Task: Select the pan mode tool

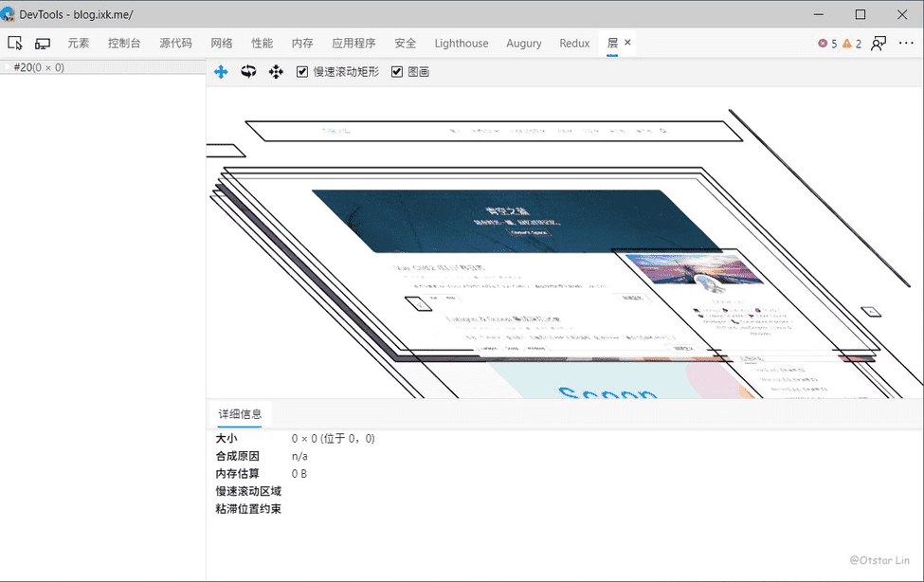Action: (x=221, y=72)
